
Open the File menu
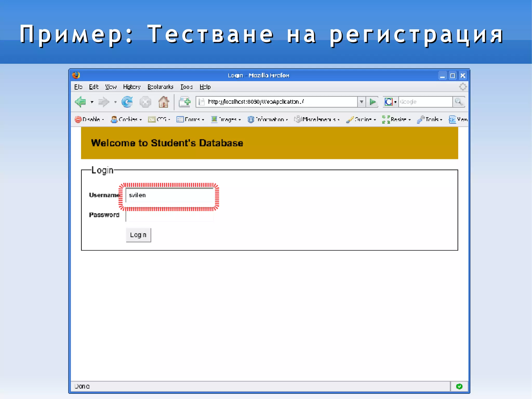78,87
